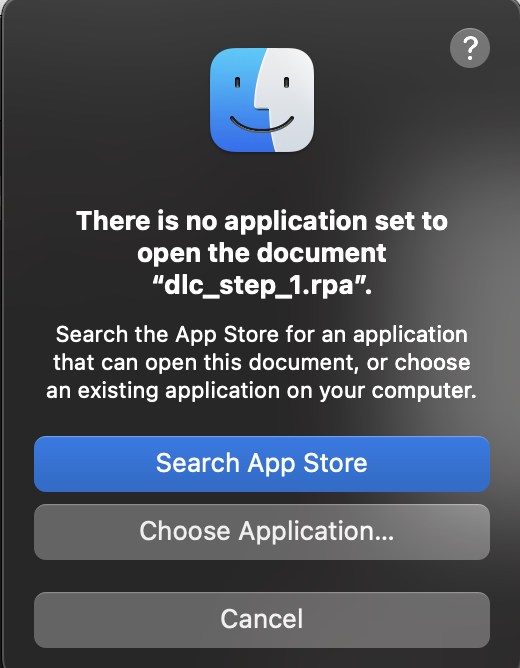The width and height of the screenshot is (520, 668).
Task: Click the bold "open the document" line
Action: [262, 253]
